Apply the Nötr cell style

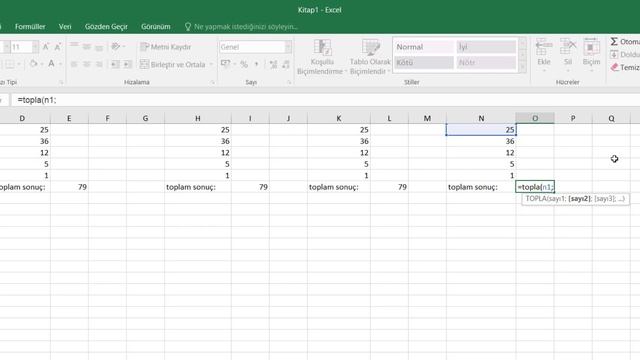pyautogui.click(x=486, y=62)
